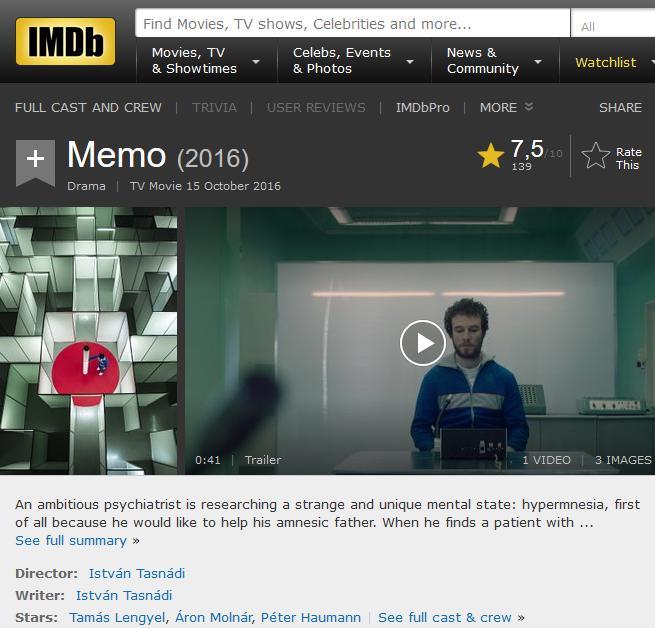Viewport: 655px width, 628px height.
Task: Add Memo to watchlist with plus ribbon
Action: click(35, 163)
